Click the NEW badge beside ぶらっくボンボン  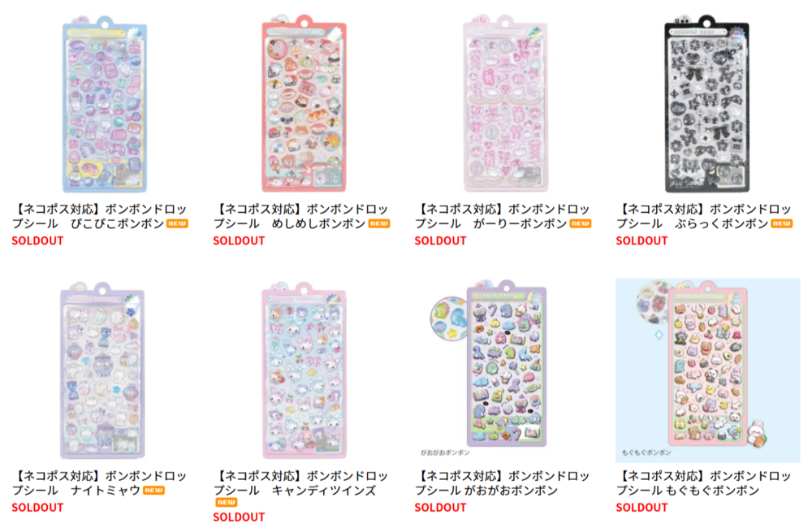781,224
